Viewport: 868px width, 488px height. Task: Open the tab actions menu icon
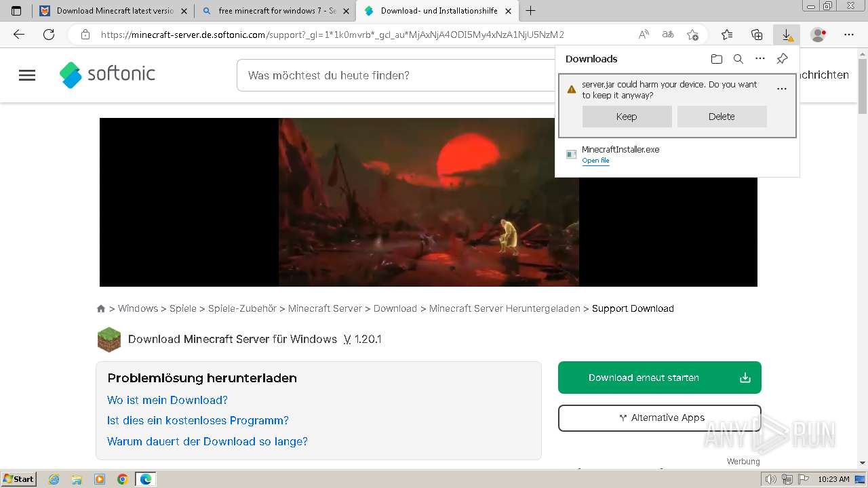coord(16,11)
